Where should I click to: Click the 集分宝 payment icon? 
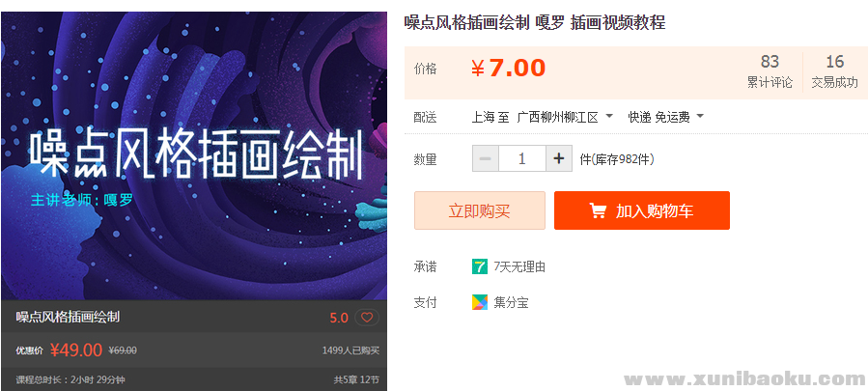(480, 302)
